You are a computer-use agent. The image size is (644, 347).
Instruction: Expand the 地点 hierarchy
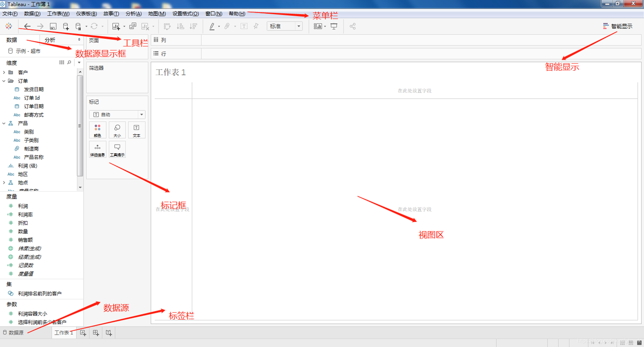click(x=4, y=183)
